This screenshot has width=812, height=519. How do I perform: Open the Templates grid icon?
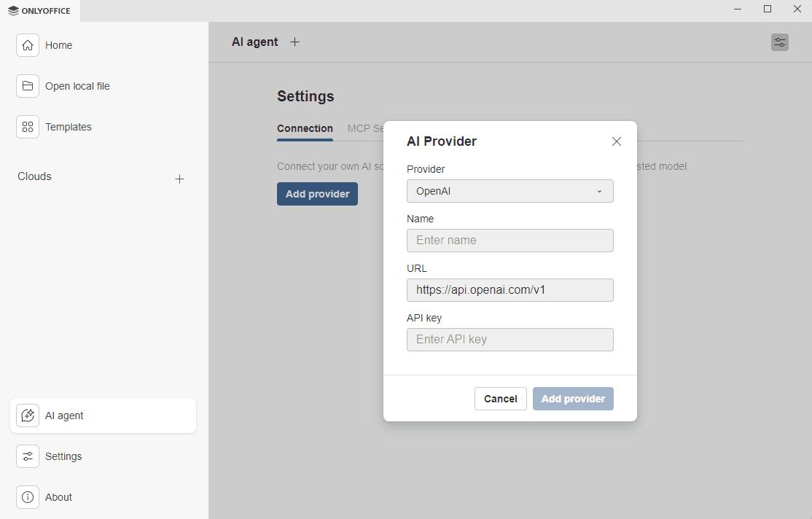click(28, 127)
